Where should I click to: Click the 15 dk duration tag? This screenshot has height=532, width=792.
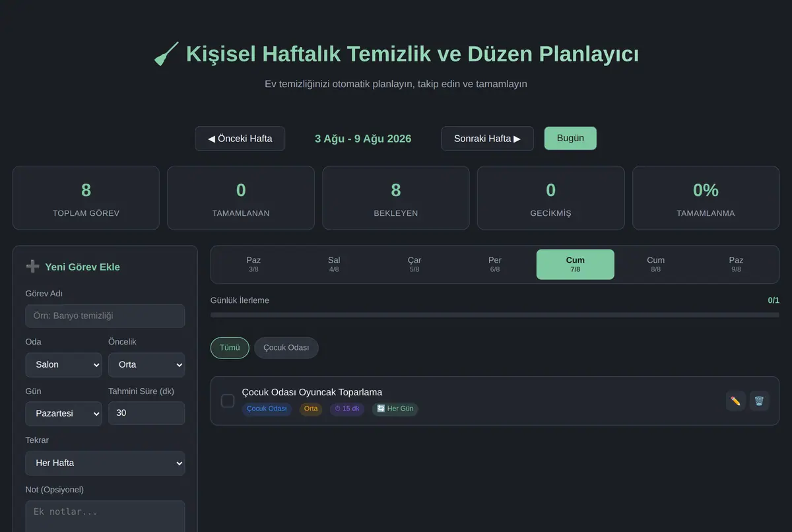347,409
